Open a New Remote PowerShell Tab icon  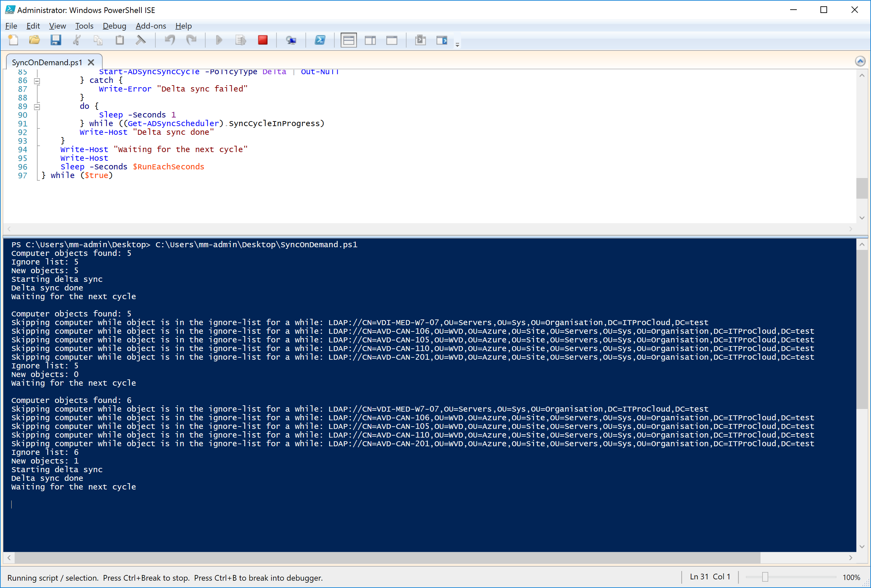291,40
